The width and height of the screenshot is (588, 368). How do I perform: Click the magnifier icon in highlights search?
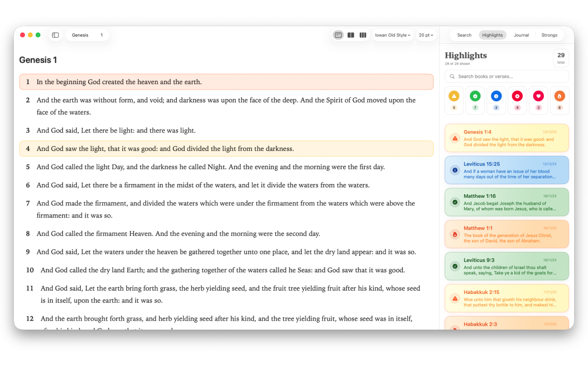coord(452,76)
